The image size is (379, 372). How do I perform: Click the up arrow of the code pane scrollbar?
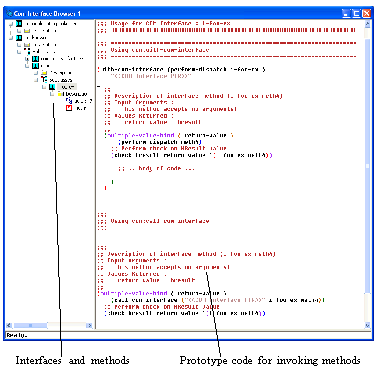pos(367,24)
